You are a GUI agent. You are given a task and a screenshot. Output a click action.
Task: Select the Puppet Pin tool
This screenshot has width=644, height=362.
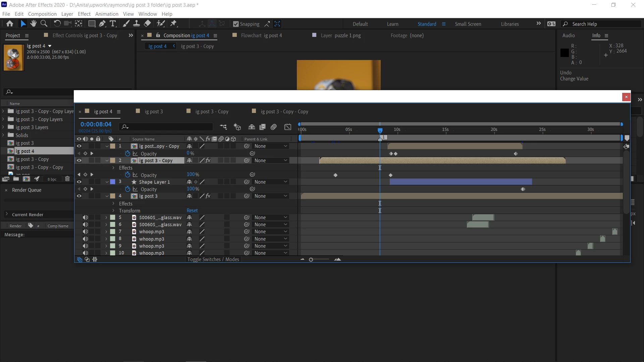click(173, 23)
